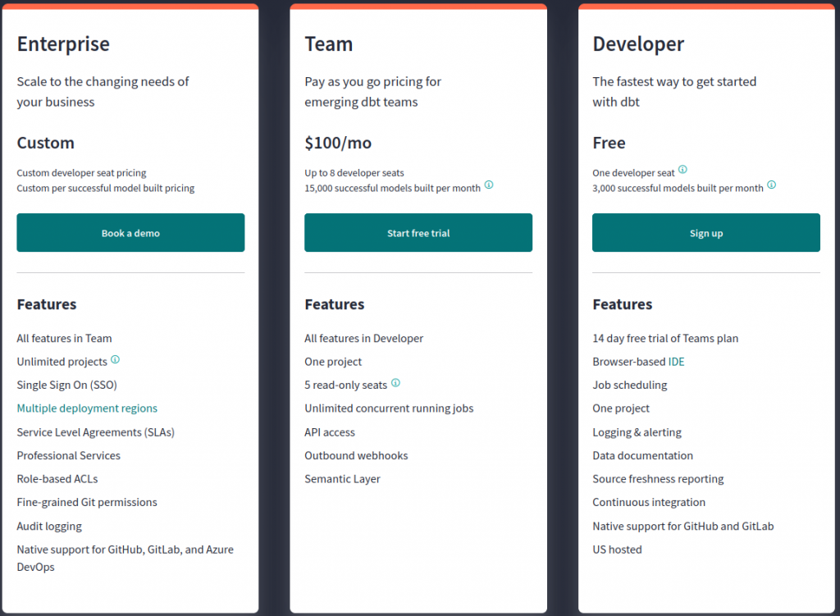This screenshot has width=840, height=616.
Task: Click the Book a demo button
Action: pyautogui.click(x=130, y=232)
